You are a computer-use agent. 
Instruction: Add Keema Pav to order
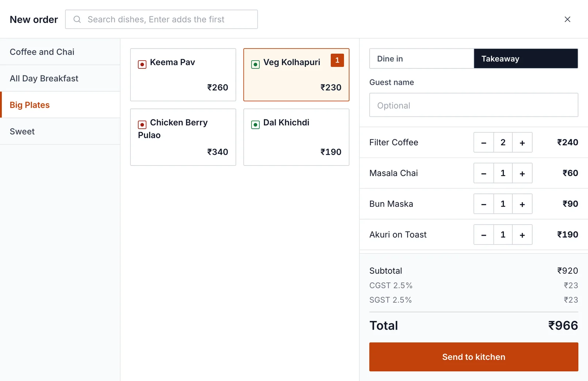(183, 75)
